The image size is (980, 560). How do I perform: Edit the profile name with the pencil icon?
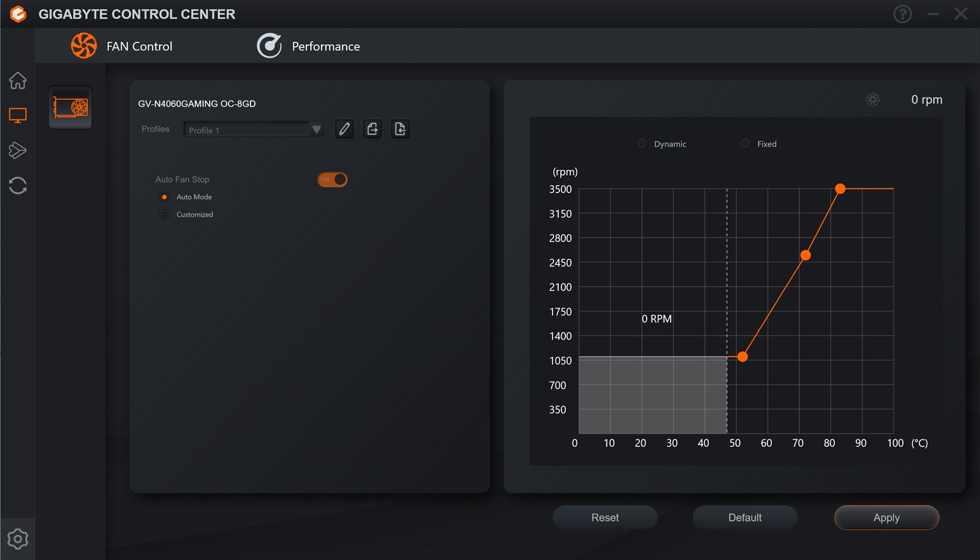pyautogui.click(x=344, y=129)
